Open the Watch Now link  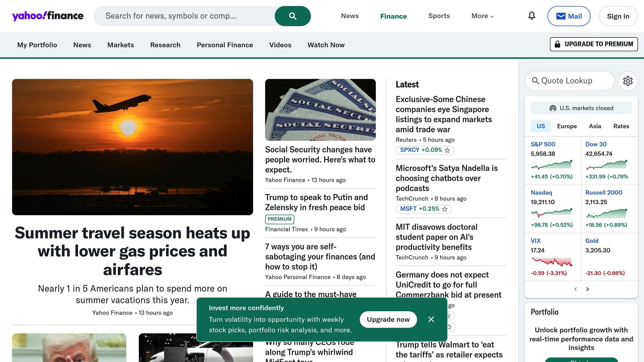[x=326, y=45]
